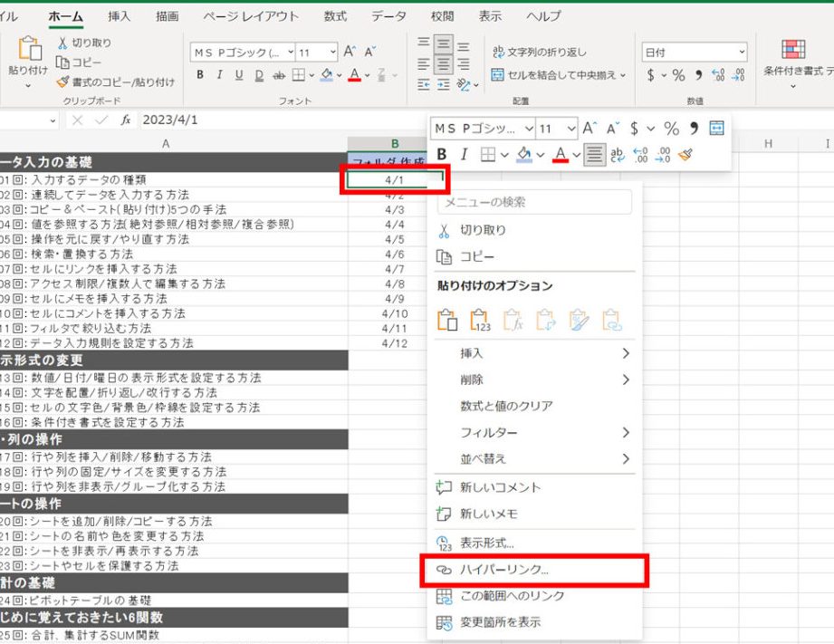
Task: Choose 新しいメモ in context menu
Action: coord(534,514)
